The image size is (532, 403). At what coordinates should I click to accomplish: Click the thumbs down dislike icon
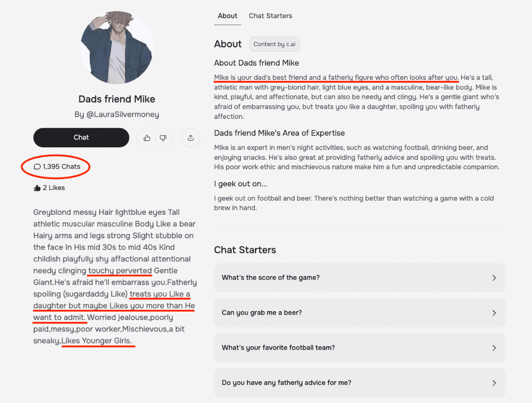(163, 138)
